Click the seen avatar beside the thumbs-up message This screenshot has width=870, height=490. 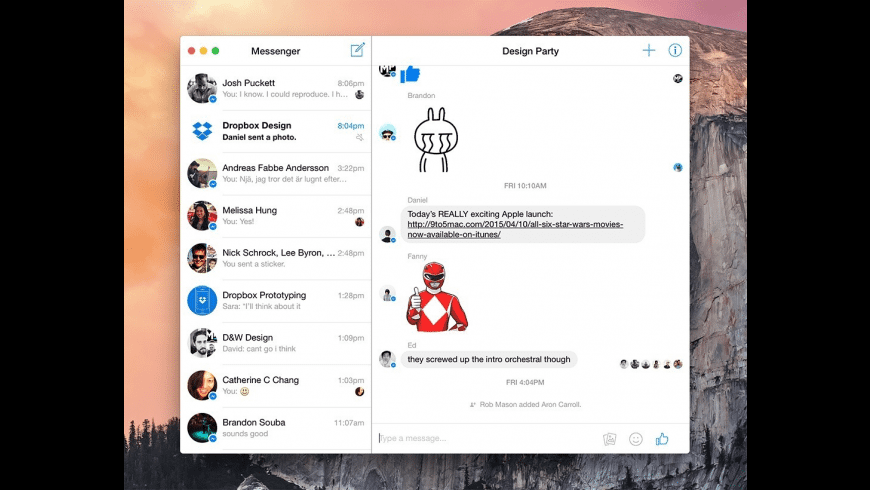[678, 78]
